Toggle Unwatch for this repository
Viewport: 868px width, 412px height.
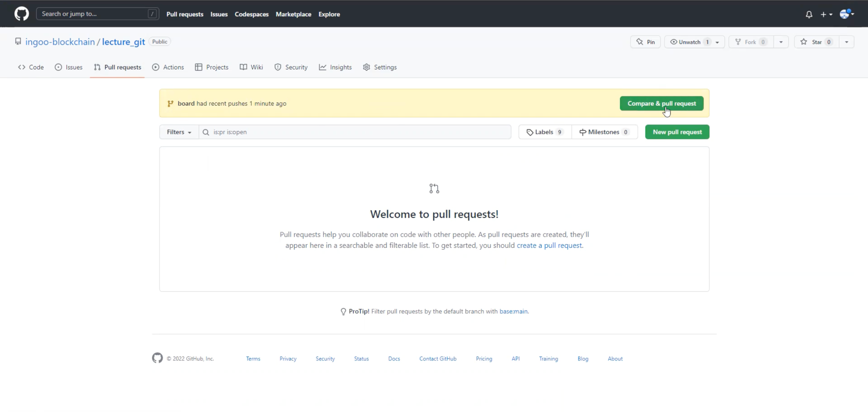pyautogui.click(x=689, y=42)
